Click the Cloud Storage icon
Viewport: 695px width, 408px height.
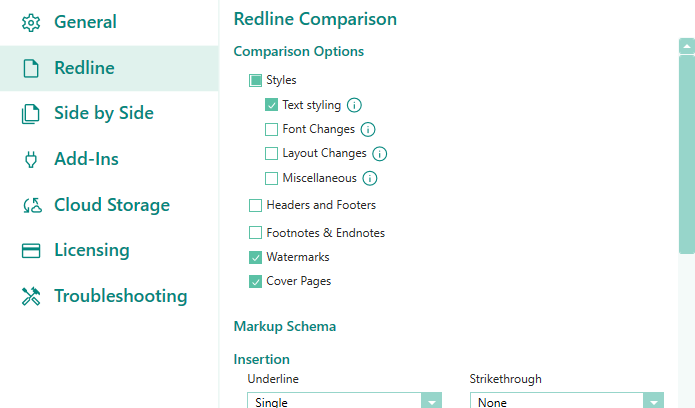[x=32, y=205]
